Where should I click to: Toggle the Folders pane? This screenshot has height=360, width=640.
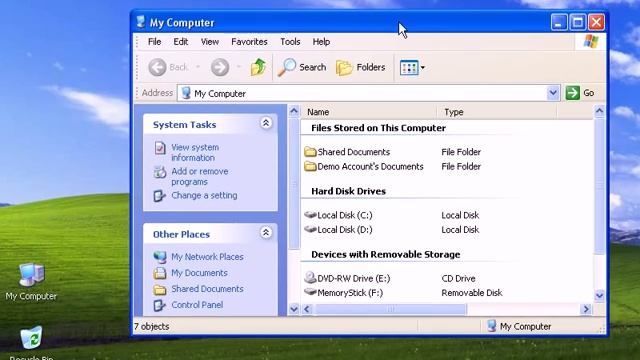361,67
